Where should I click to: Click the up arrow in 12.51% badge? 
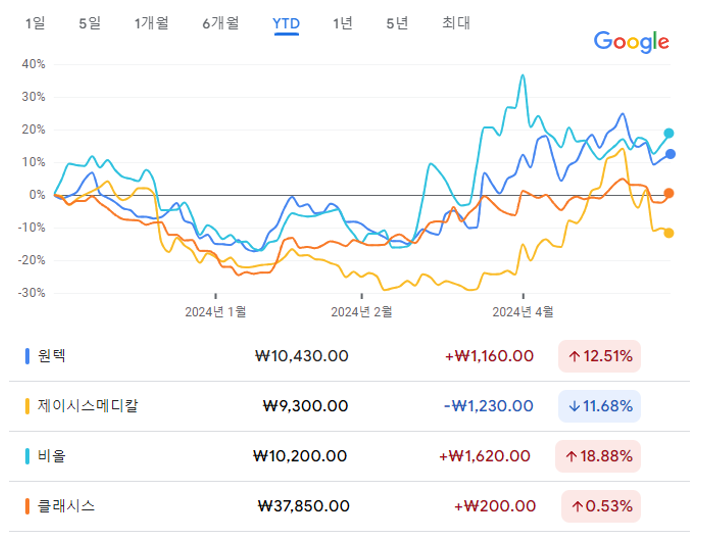pyautogui.click(x=574, y=356)
